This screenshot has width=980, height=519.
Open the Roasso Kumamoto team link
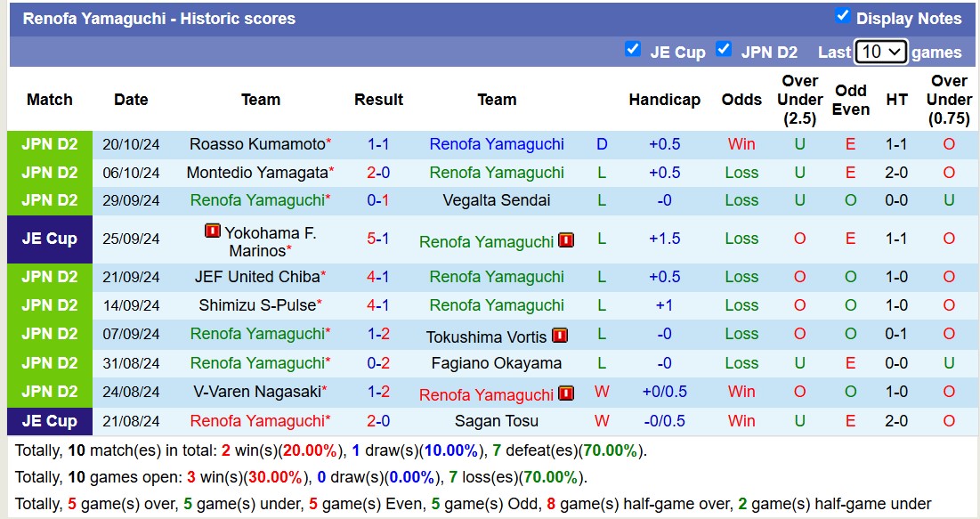coord(255,143)
